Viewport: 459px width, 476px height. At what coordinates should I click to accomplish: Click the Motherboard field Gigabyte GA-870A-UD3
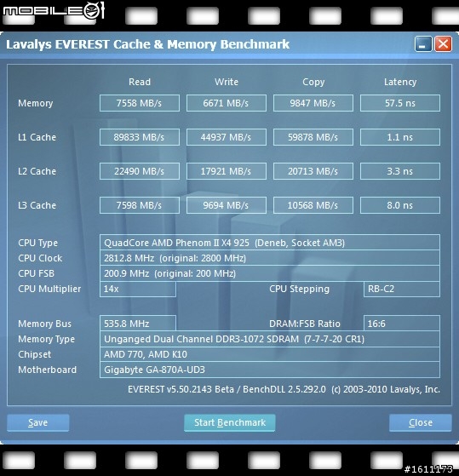(x=270, y=370)
